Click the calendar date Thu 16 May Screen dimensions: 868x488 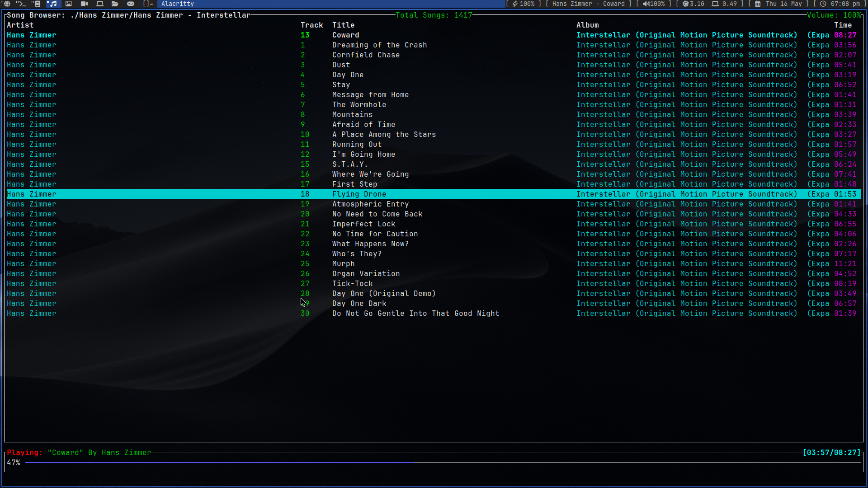click(783, 4)
